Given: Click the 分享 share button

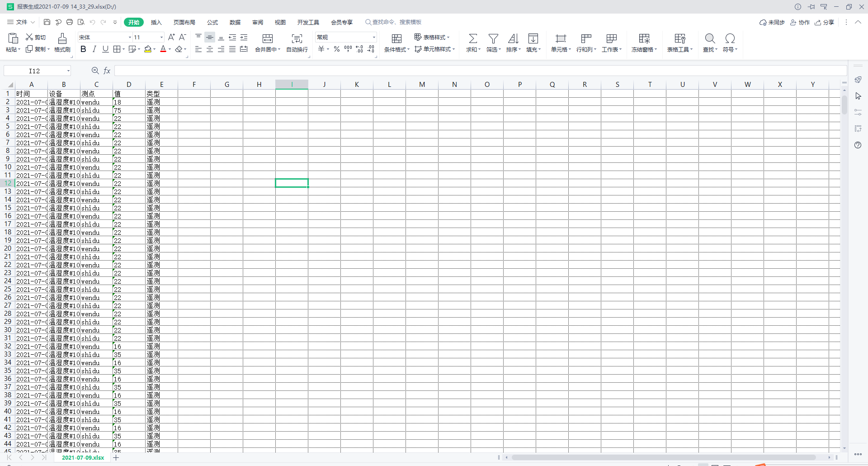Looking at the screenshot, I should click(824, 22).
